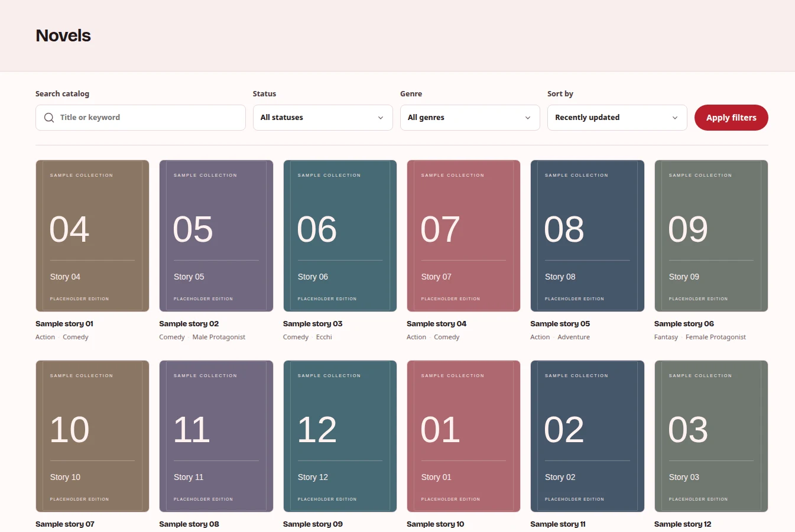Click Action tag under Sample story 04

point(416,337)
